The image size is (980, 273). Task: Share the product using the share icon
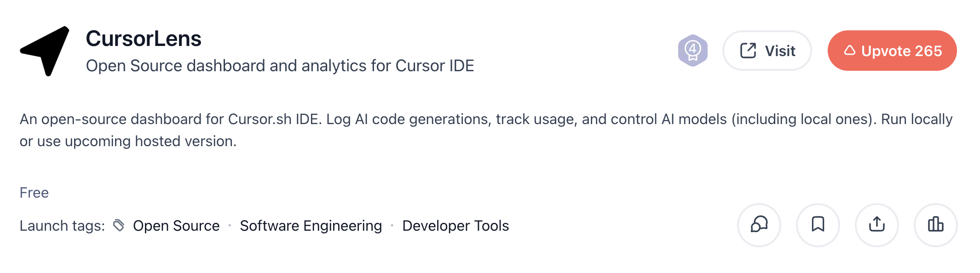[x=877, y=225]
